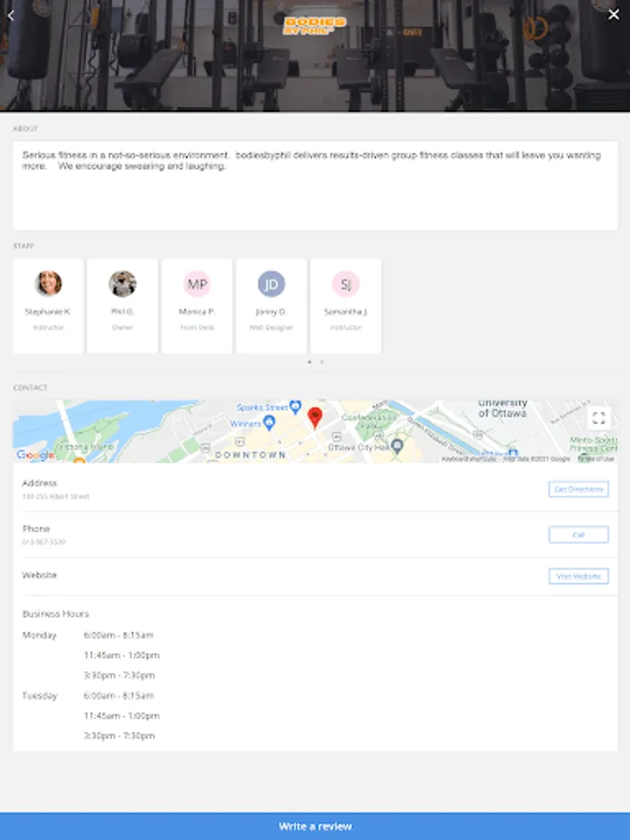Open the Google logo on the map
Image resolution: width=630 pixels, height=840 pixels.
click(x=35, y=455)
